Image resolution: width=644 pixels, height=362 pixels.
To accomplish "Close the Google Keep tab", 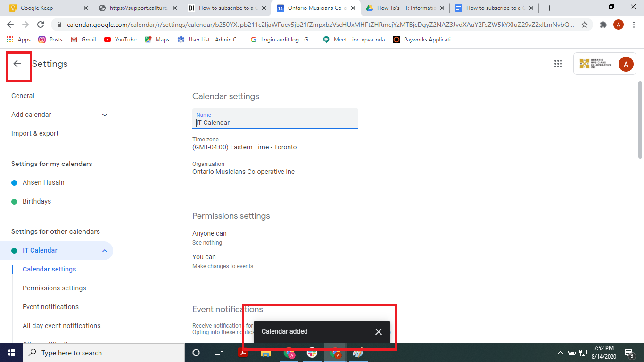I will (85, 8).
